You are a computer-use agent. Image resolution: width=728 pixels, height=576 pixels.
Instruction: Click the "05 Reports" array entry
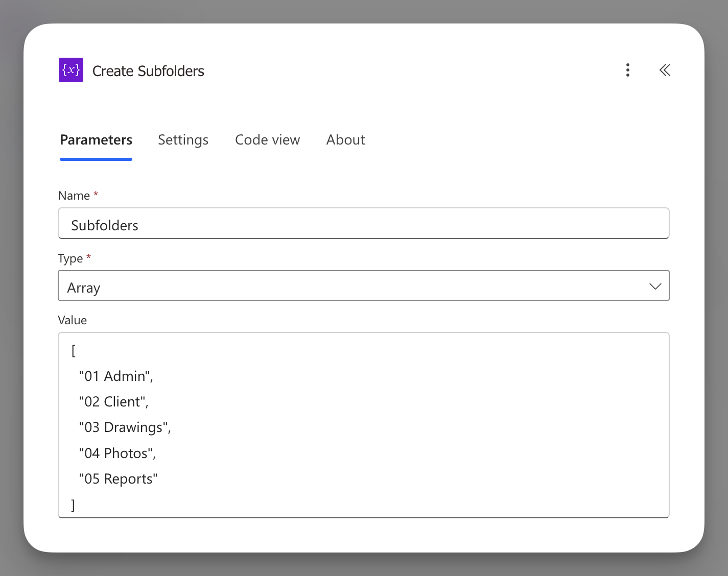(x=118, y=479)
